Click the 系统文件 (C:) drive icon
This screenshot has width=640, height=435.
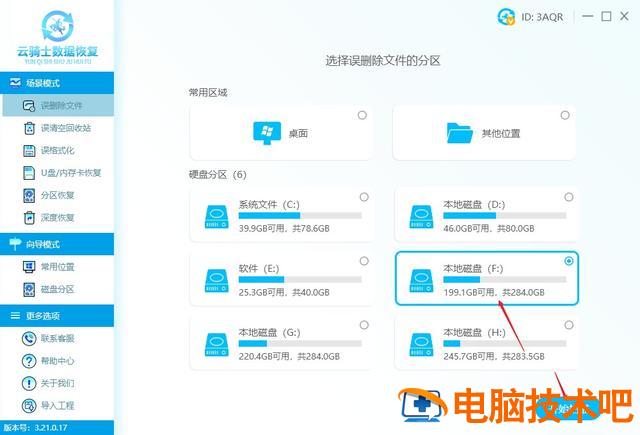point(217,217)
